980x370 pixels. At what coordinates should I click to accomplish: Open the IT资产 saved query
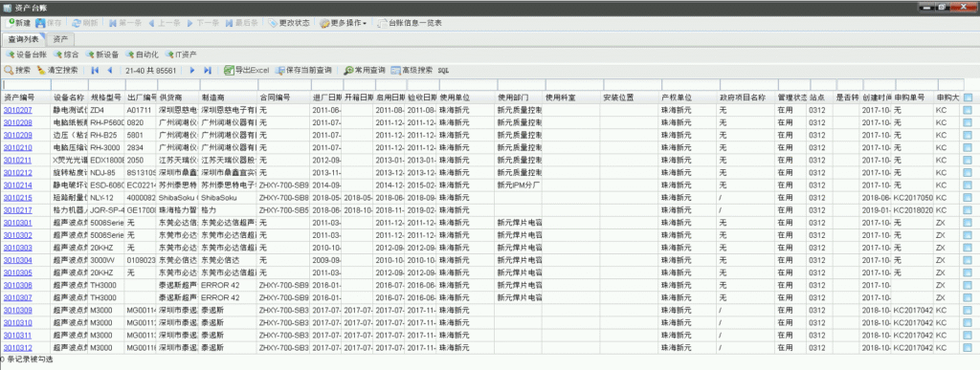pos(181,54)
